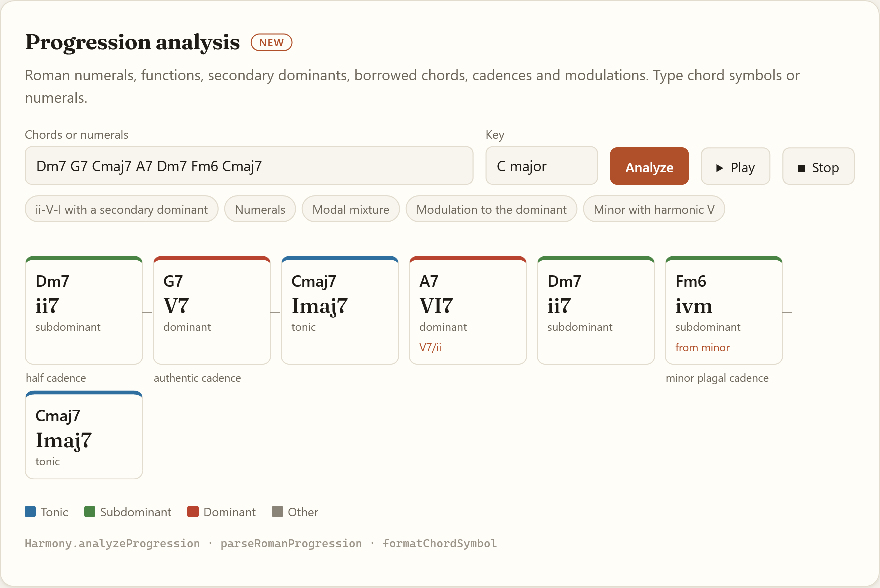Select the G7 V7 chord card
The height and width of the screenshot is (588, 880).
tap(212, 310)
